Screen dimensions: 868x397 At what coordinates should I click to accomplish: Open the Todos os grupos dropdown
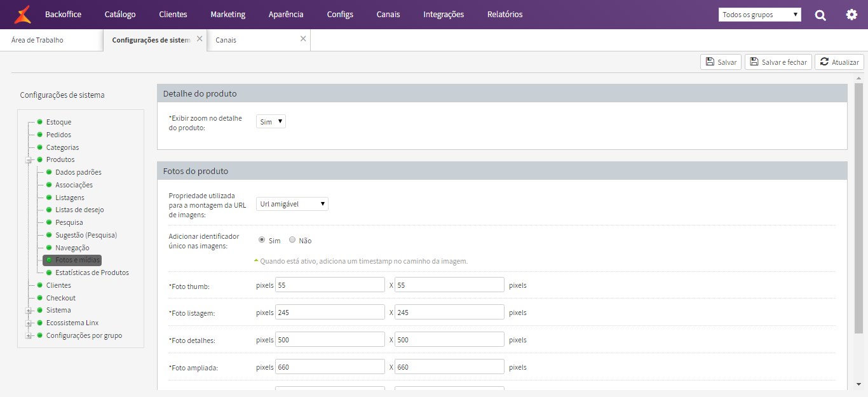coord(760,15)
